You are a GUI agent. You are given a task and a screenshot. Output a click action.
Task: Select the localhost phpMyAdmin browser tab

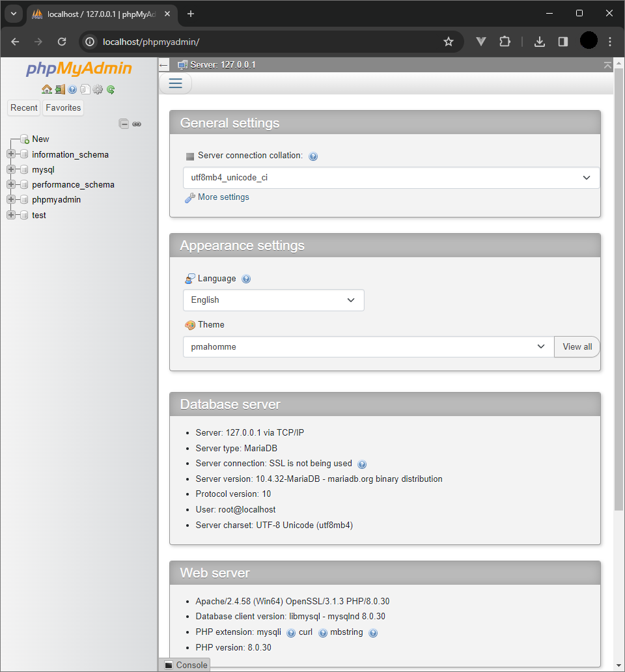tap(102, 14)
